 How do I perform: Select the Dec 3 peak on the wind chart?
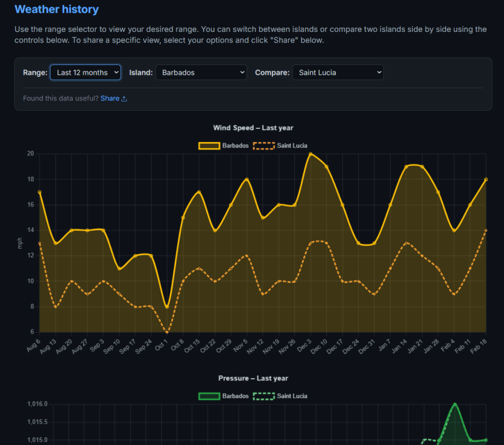[311, 154]
